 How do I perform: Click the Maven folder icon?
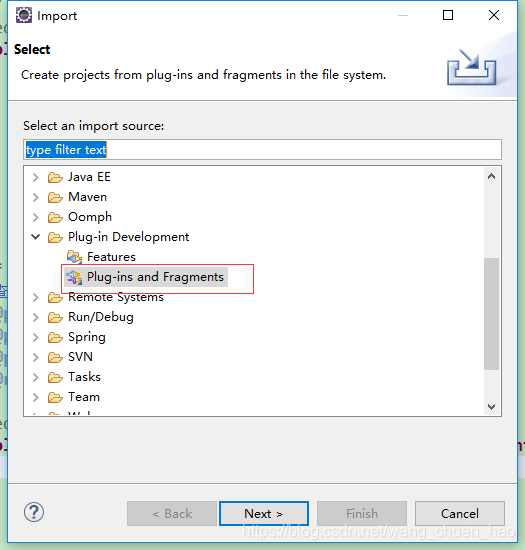55,197
